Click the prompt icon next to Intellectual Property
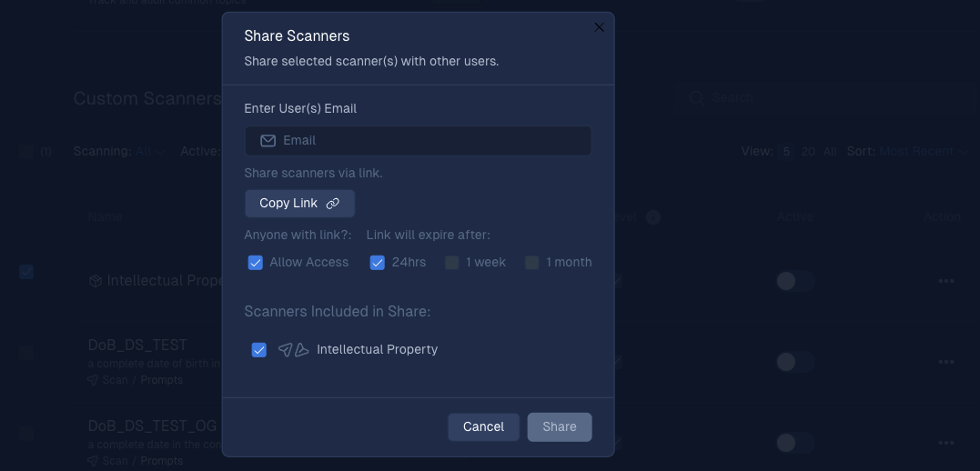980x471 pixels. pos(302,350)
